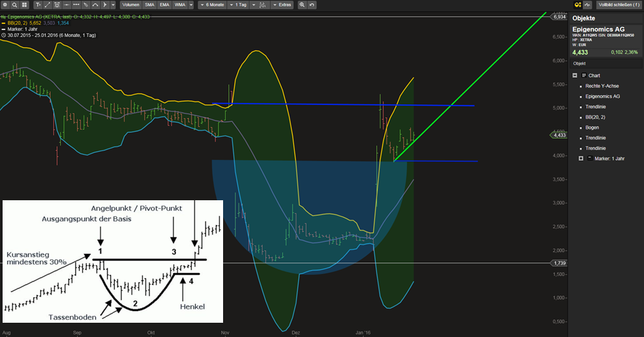Click the Objekte panel title

[x=584, y=18]
